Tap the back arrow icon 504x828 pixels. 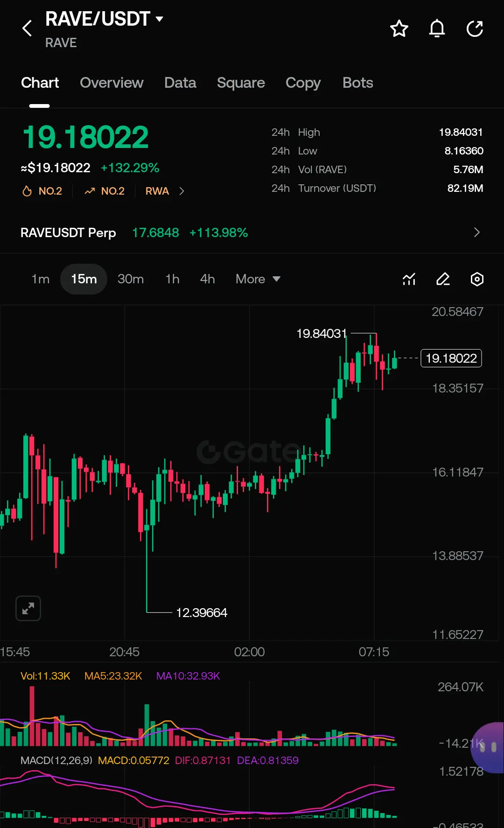click(x=28, y=28)
